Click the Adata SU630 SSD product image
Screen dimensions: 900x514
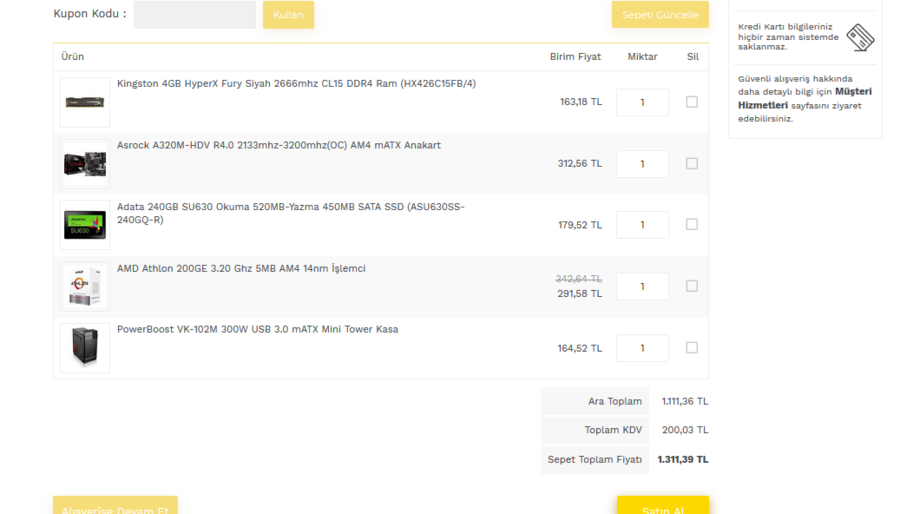point(85,225)
